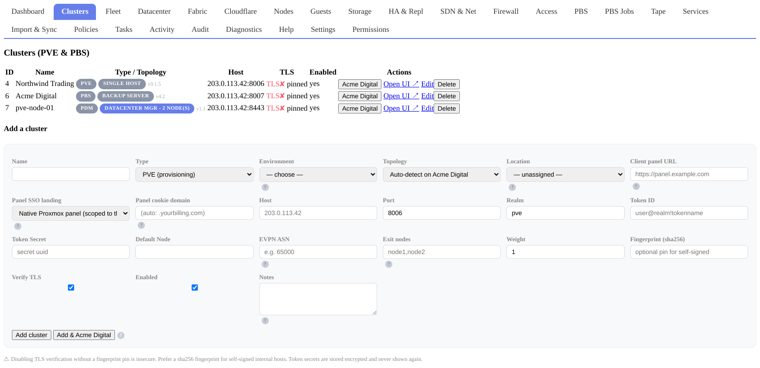
Task: Open the Audit tab
Action: pyautogui.click(x=200, y=30)
